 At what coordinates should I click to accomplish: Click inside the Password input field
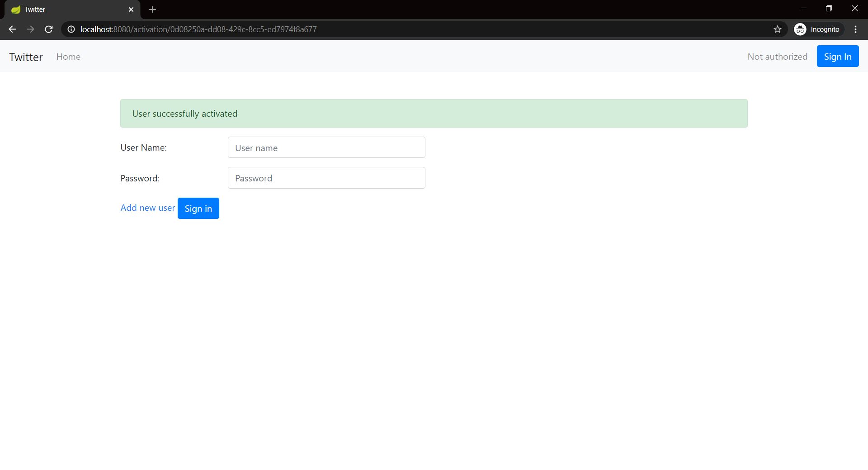pyautogui.click(x=326, y=178)
